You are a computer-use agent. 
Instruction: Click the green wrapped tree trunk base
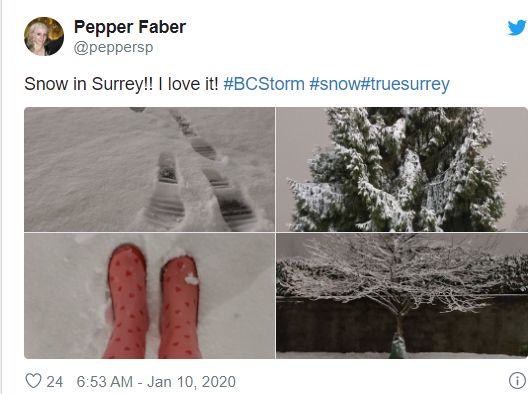[x=398, y=346]
